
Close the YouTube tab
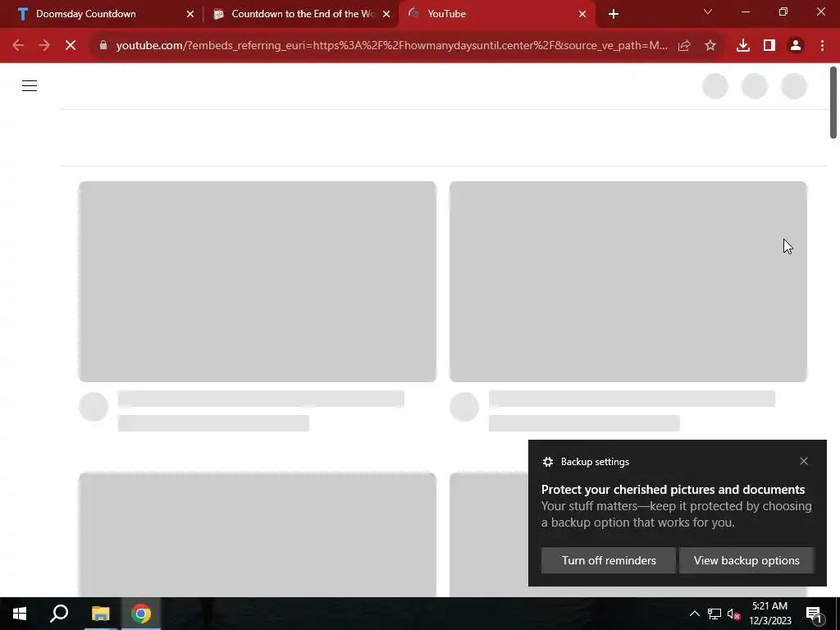coord(582,14)
